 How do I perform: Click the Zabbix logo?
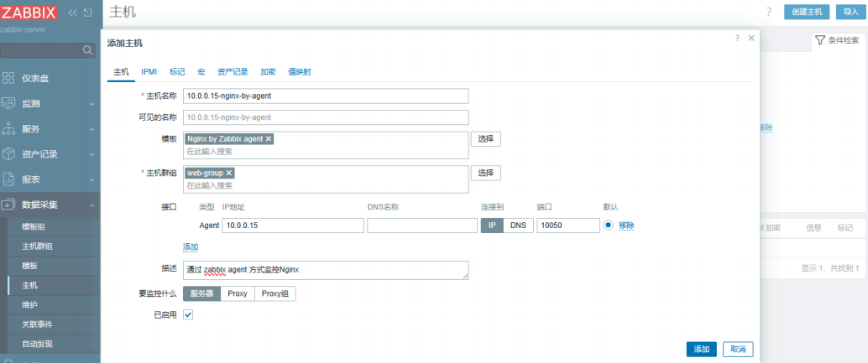29,12
